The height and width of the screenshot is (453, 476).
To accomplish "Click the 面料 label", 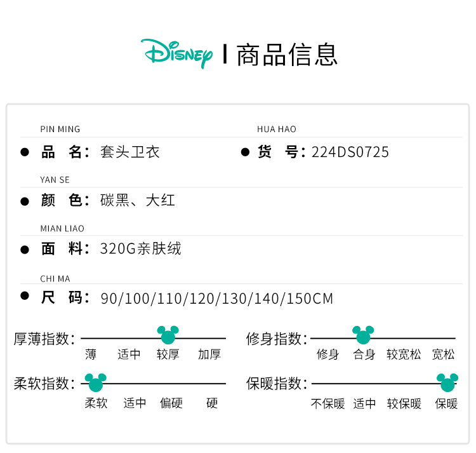I will click(65, 248).
